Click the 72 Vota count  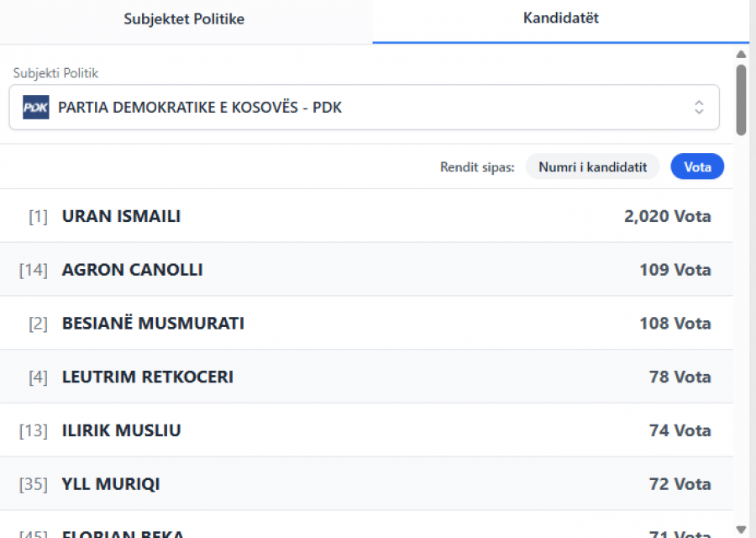click(680, 484)
